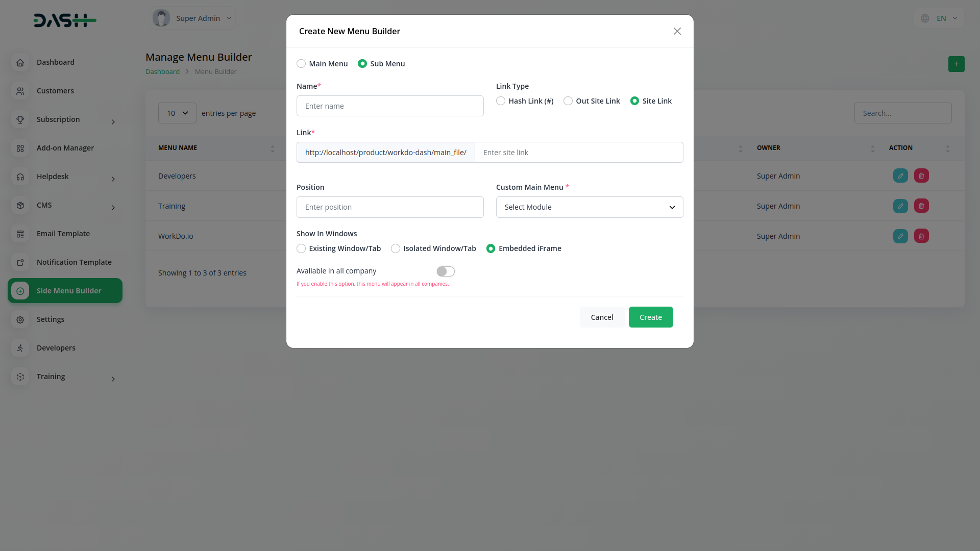Select the Main Menu radio option

coord(301,64)
